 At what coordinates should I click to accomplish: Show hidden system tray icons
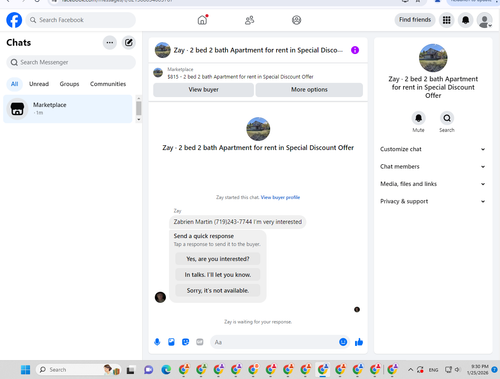pyautogui.click(x=411, y=370)
